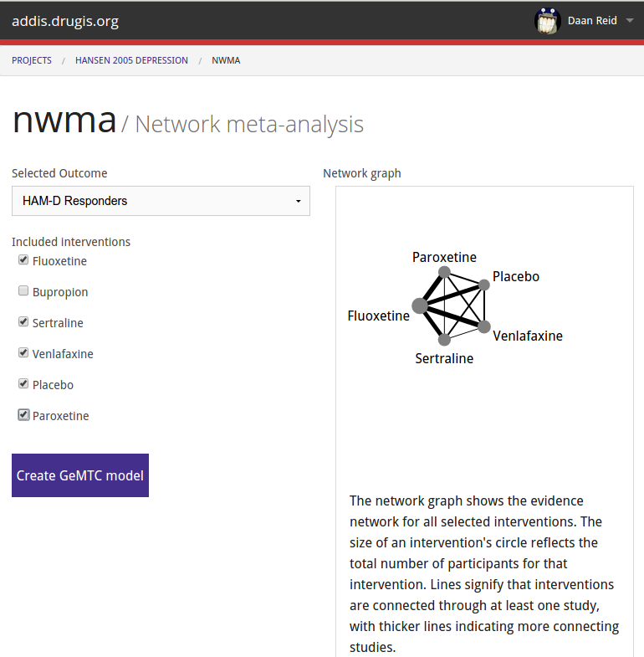This screenshot has height=657, width=644.
Task: Go to Projects breadcrumb
Action: (x=32, y=60)
